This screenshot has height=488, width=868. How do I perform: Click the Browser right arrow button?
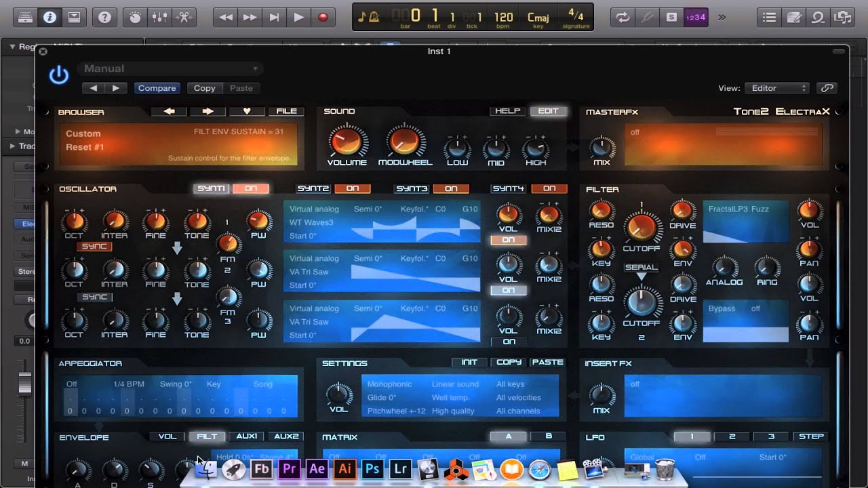pyautogui.click(x=208, y=111)
